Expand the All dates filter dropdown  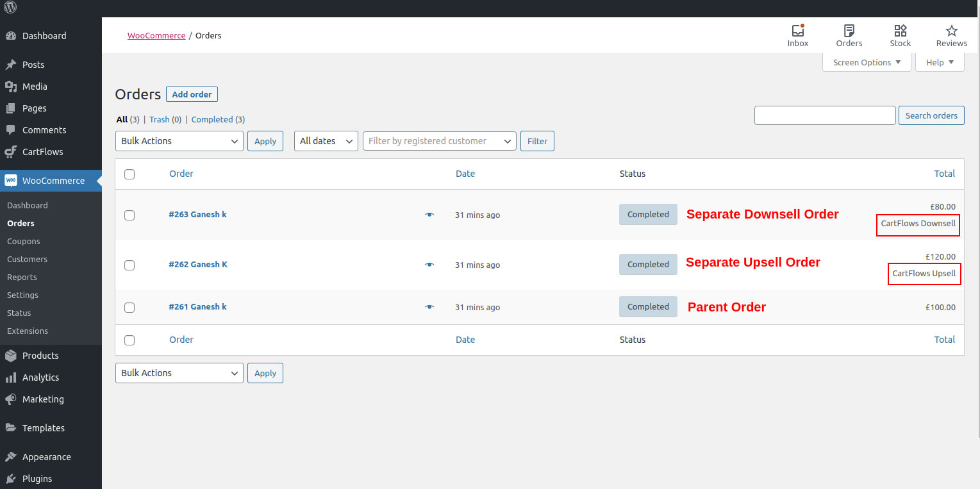pyautogui.click(x=326, y=141)
